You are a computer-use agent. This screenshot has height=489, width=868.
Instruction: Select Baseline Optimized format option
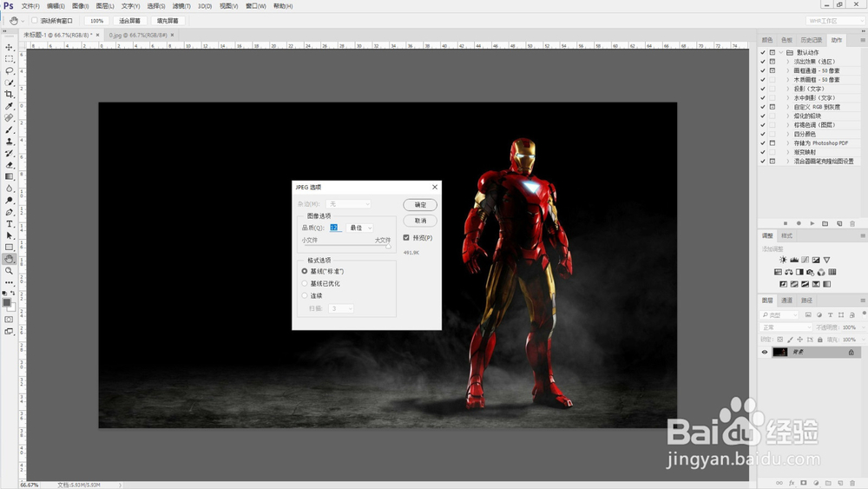click(305, 283)
